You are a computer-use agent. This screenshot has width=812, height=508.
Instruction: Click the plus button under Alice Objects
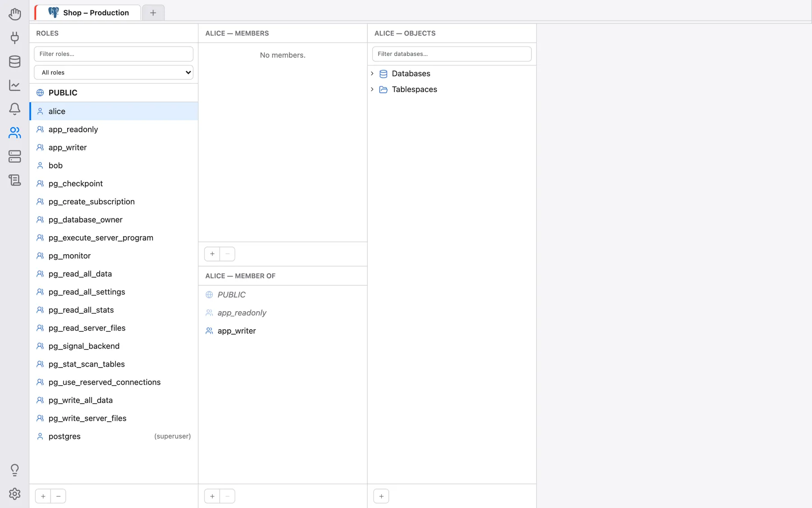tap(381, 496)
